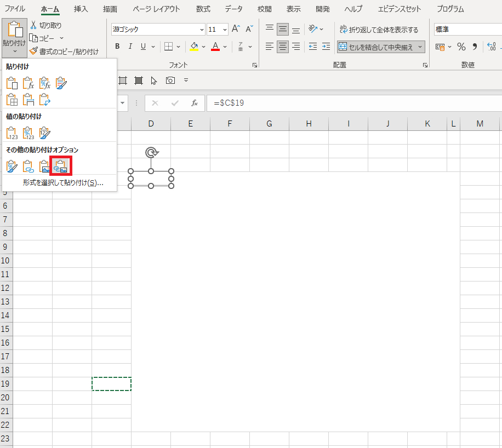502x448 pixels.
Task: Toggle bold formatting
Action: click(x=117, y=47)
